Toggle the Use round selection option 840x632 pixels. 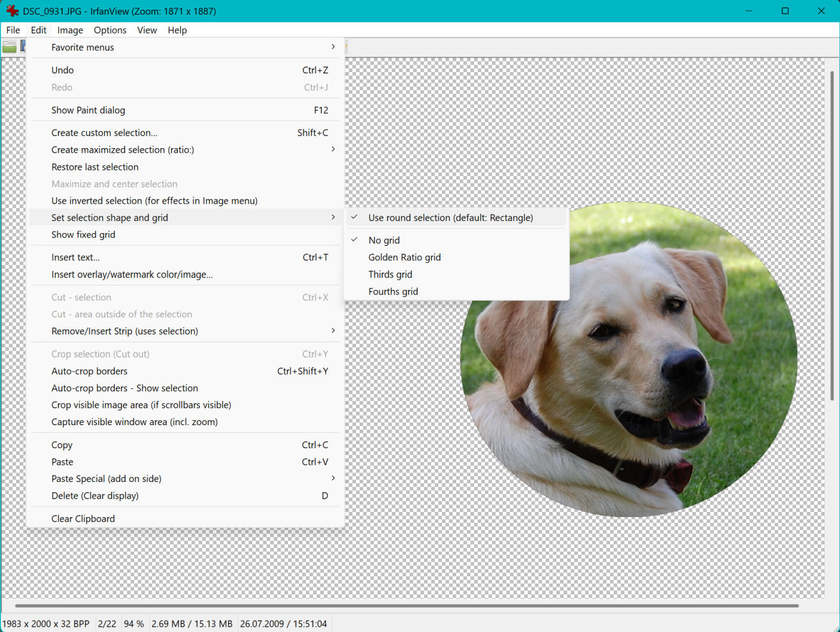(x=450, y=218)
